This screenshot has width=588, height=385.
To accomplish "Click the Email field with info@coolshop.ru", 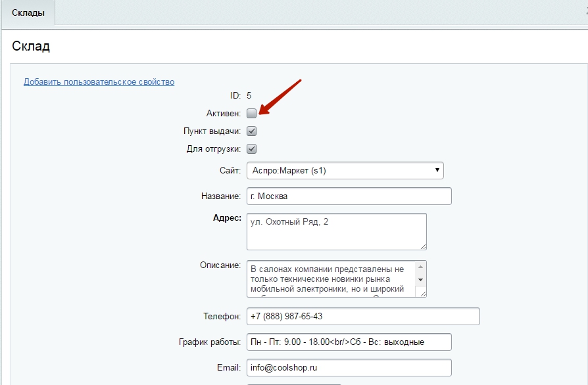I will [x=349, y=367].
